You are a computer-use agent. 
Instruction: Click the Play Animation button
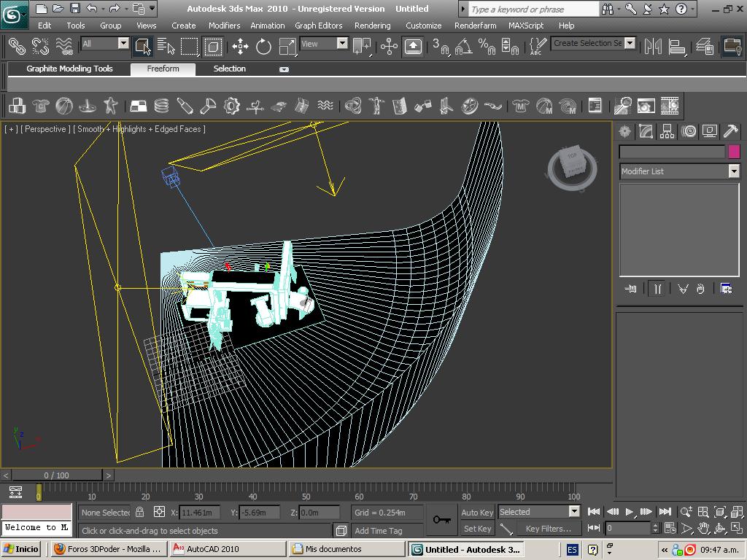pyautogui.click(x=630, y=512)
